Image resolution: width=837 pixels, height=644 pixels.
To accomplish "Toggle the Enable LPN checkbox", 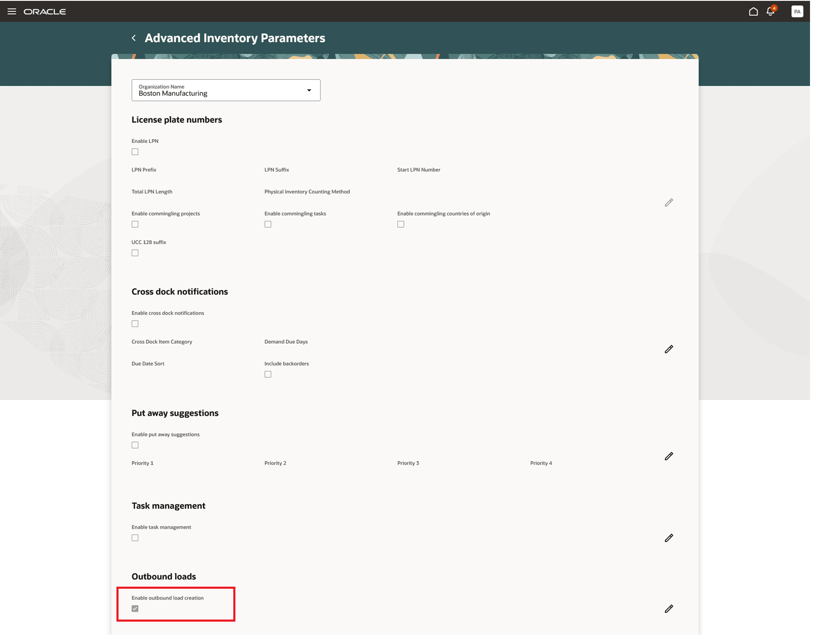I will (135, 152).
